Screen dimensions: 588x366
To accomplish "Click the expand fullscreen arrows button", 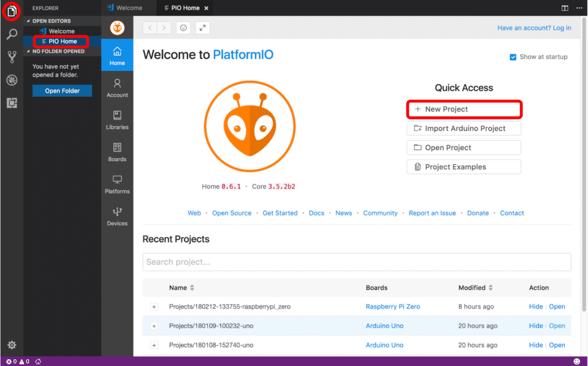I will [202, 28].
